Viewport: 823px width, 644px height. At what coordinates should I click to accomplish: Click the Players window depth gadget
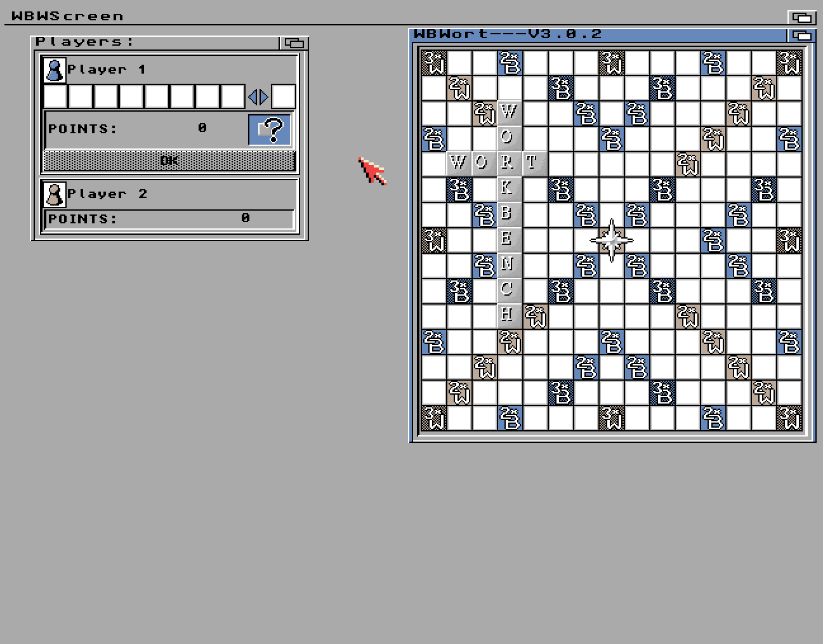click(x=294, y=43)
